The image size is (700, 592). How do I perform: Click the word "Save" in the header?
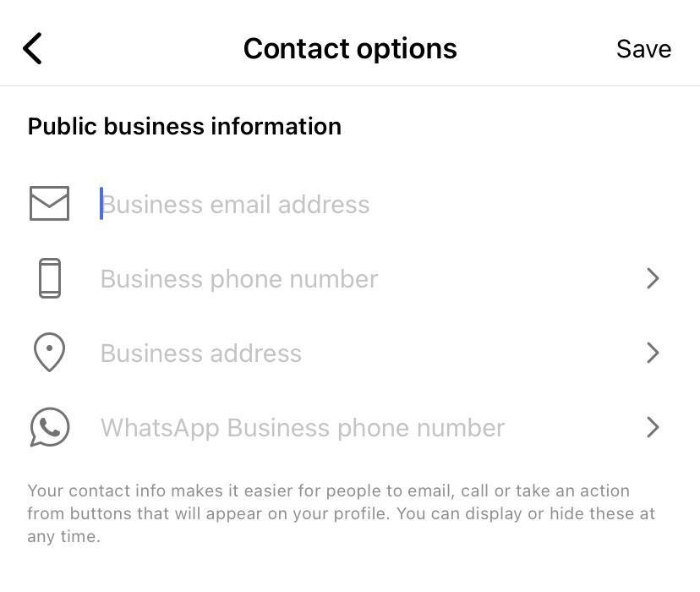643,49
